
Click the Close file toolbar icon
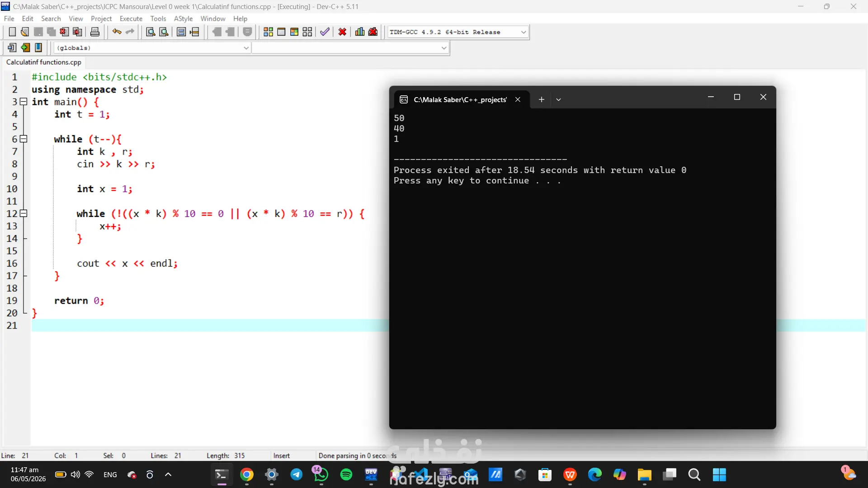[64, 32]
